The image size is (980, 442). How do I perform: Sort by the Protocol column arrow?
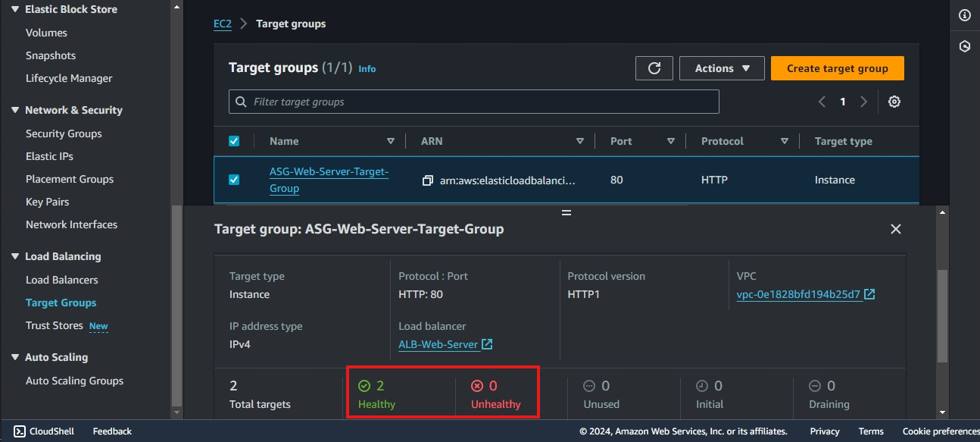(785, 141)
